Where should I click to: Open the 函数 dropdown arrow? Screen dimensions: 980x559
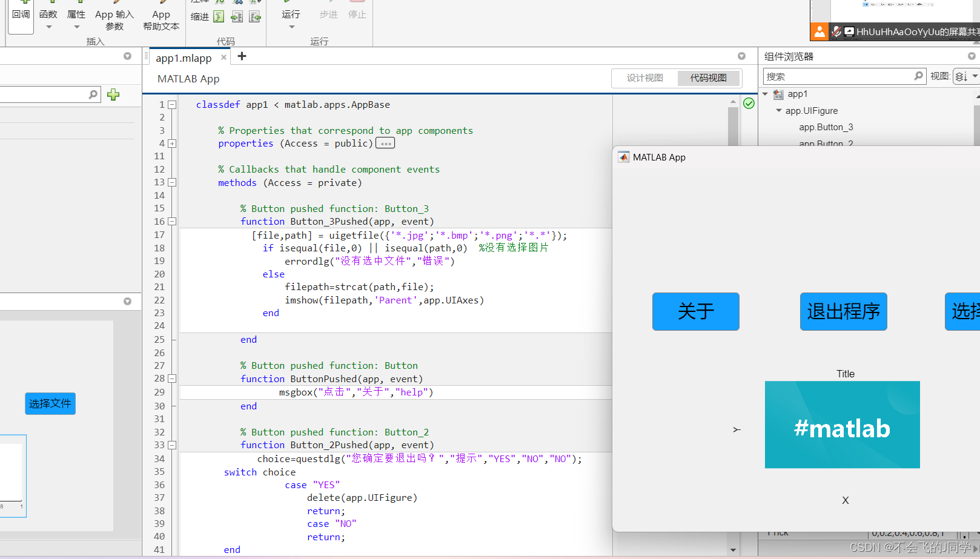point(48,27)
